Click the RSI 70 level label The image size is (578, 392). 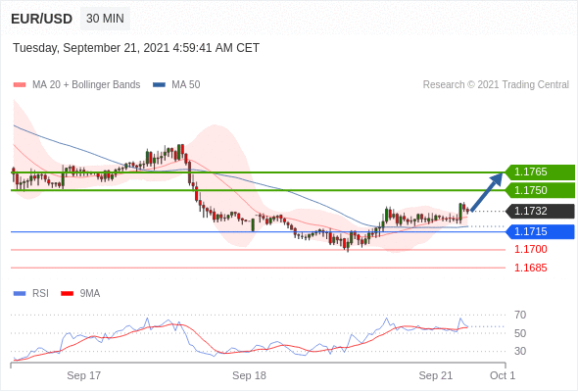pos(520,315)
